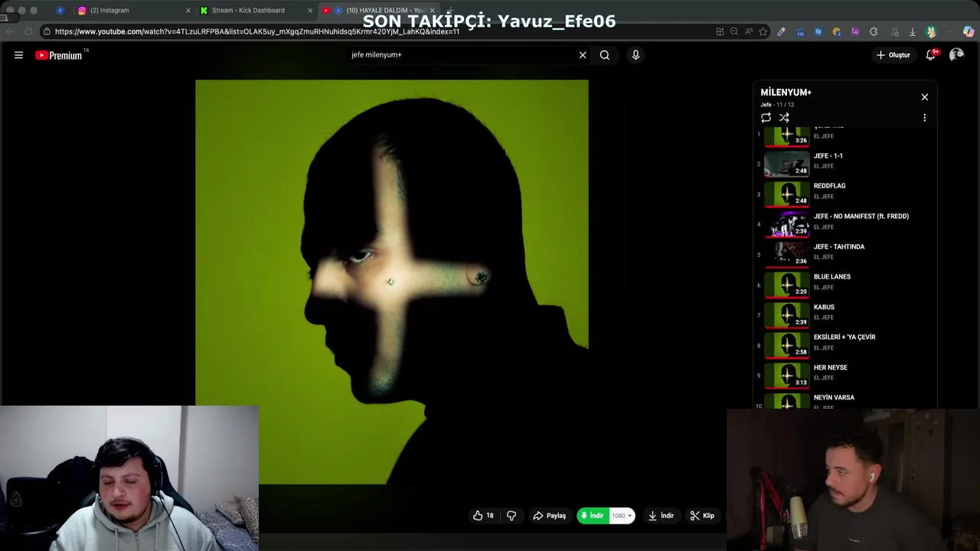
Task: Open the YouTube hamburger guide menu
Action: point(18,55)
